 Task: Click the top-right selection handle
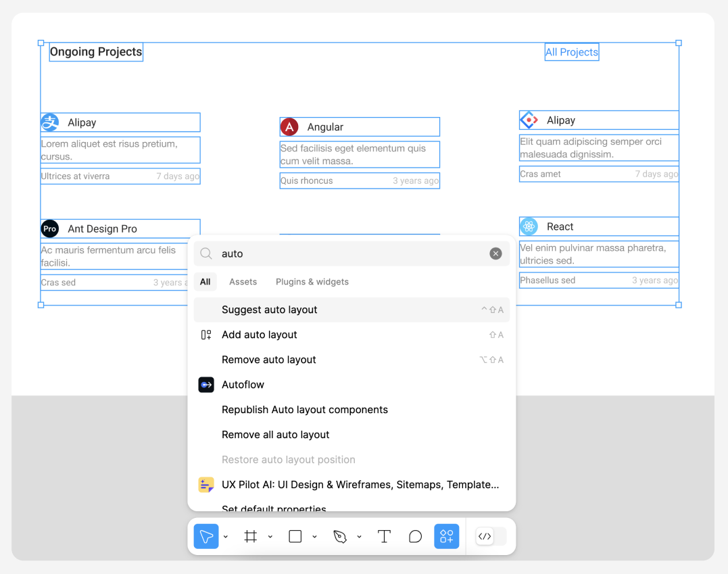679,43
